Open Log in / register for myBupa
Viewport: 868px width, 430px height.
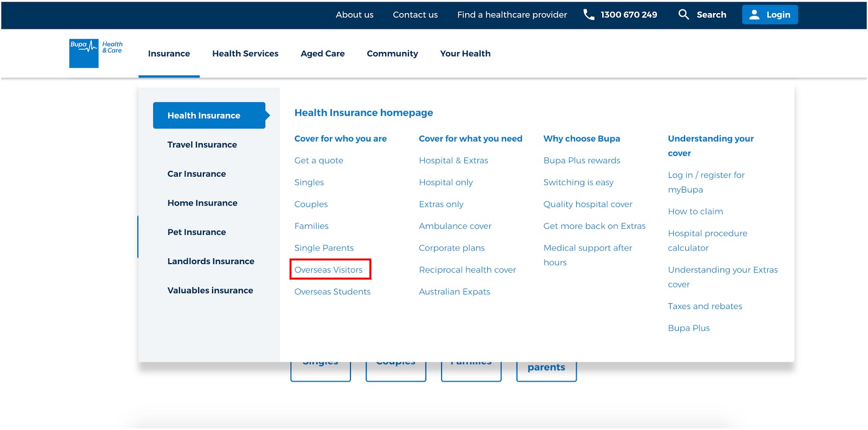[x=706, y=182]
